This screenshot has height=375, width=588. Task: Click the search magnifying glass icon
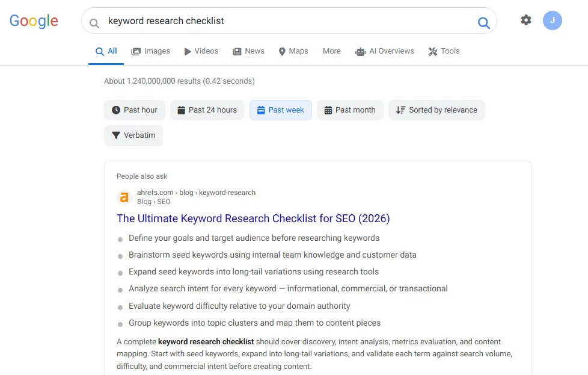(x=484, y=22)
